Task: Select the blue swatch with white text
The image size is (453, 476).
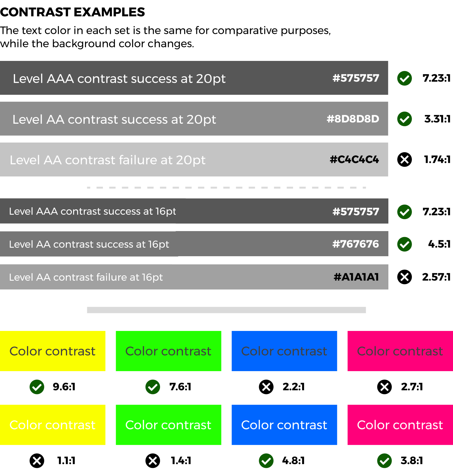Action: (x=284, y=425)
